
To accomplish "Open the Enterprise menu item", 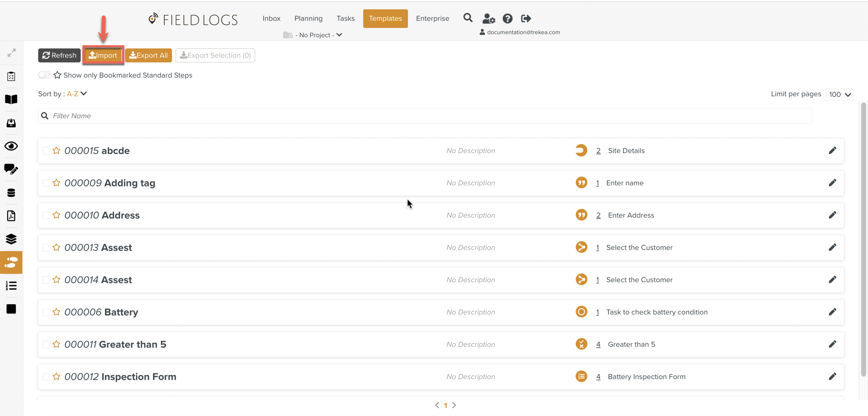I will click(432, 18).
